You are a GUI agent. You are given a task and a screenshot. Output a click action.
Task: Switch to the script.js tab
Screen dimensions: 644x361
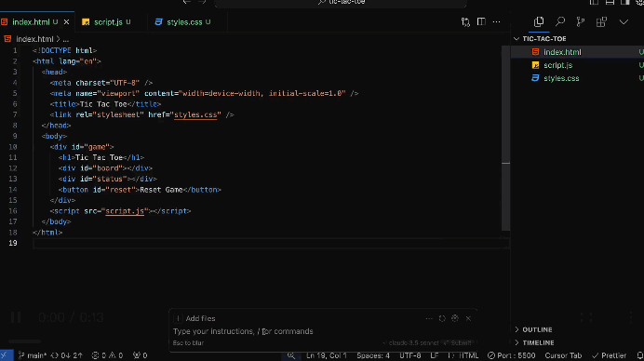click(x=108, y=22)
